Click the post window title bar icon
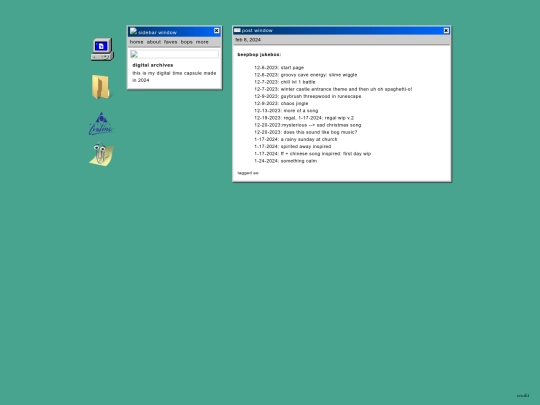Viewport: 540px width, 405px height. pyautogui.click(x=237, y=30)
